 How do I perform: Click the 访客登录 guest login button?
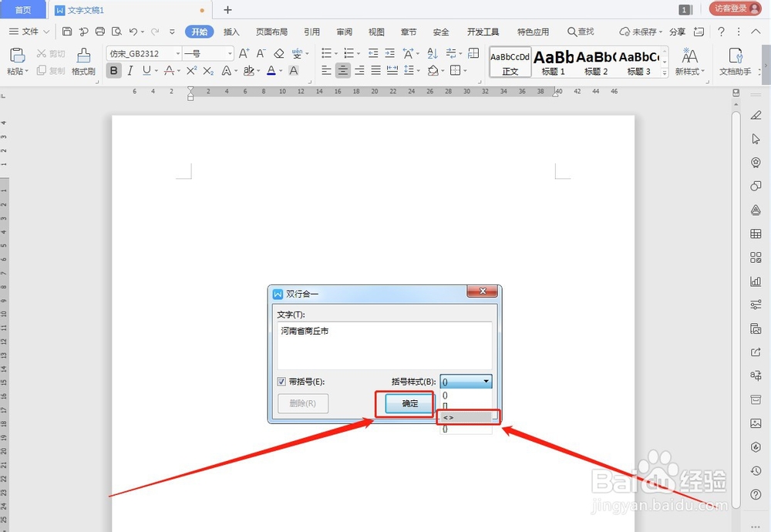[x=735, y=8]
